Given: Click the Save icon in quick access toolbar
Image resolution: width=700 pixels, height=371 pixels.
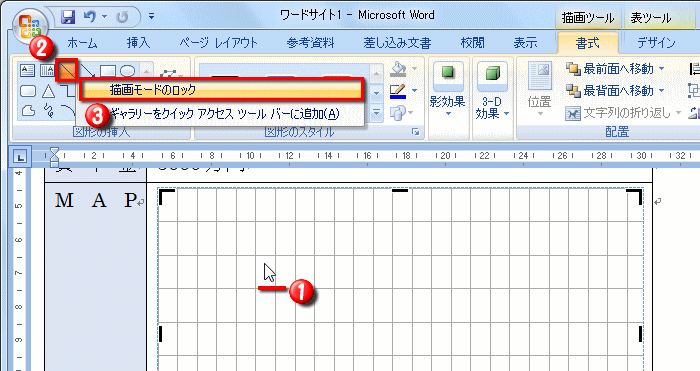Looking at the screenshot, I should point(68,17).
